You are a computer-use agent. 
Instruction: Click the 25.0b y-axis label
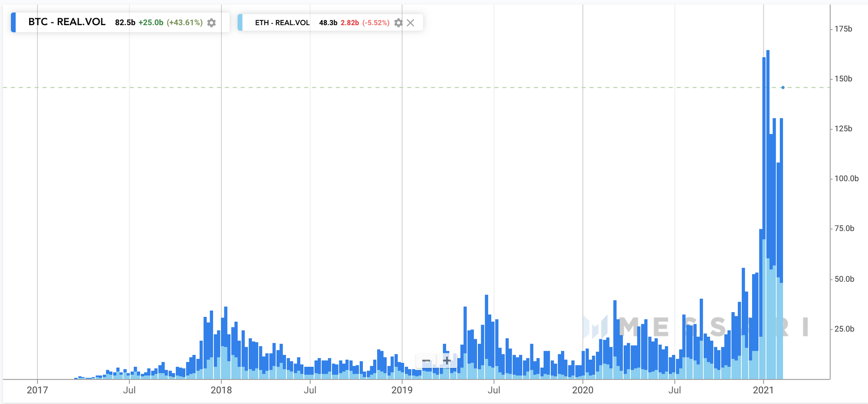tap(844, 329)
